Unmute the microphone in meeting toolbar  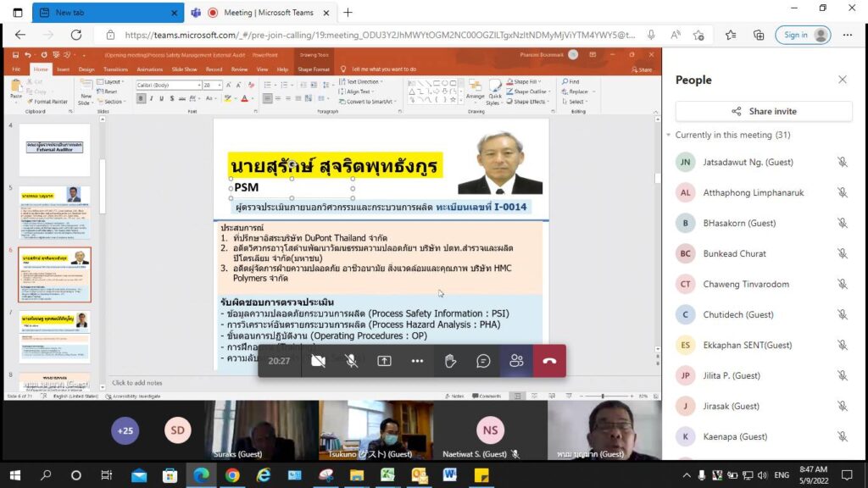pyautogui.click(x=351, y=361)
